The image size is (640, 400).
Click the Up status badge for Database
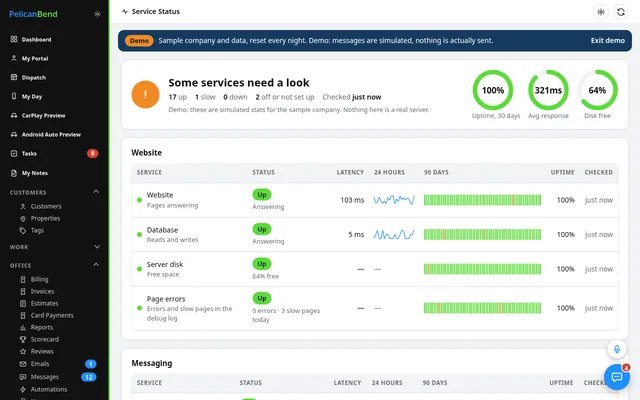262,229
